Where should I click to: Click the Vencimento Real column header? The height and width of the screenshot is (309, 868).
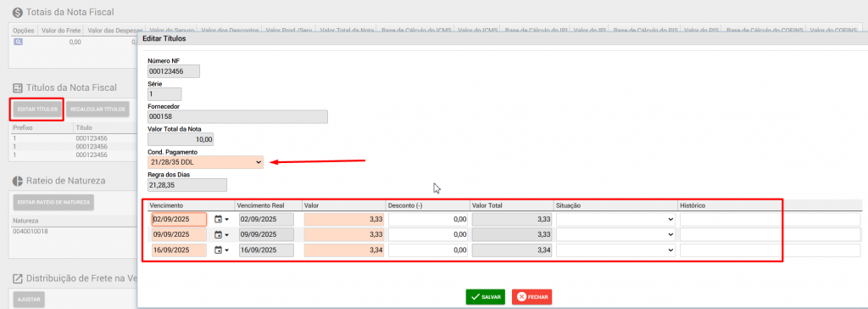pyautogui.click(x=260, y=205)
